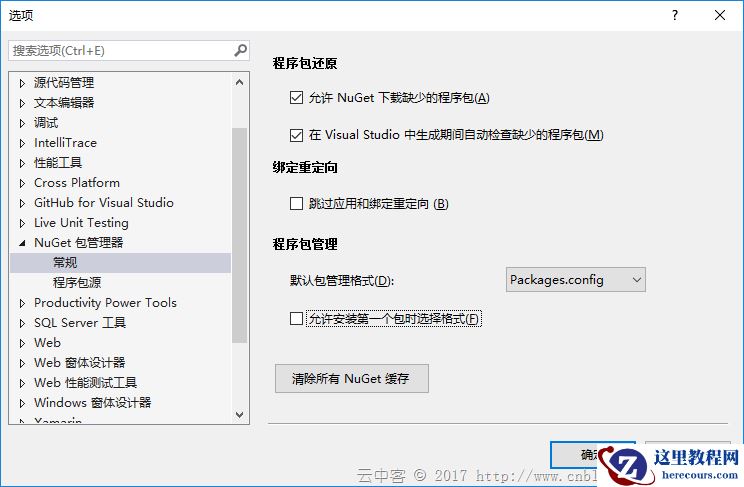Expand the 源代码管理 node

22,83
